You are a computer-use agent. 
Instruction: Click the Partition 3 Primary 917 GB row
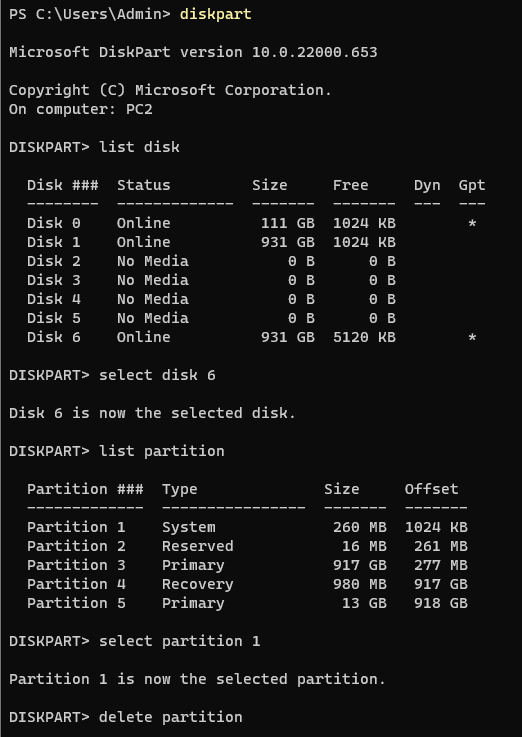tap(247, 565)
